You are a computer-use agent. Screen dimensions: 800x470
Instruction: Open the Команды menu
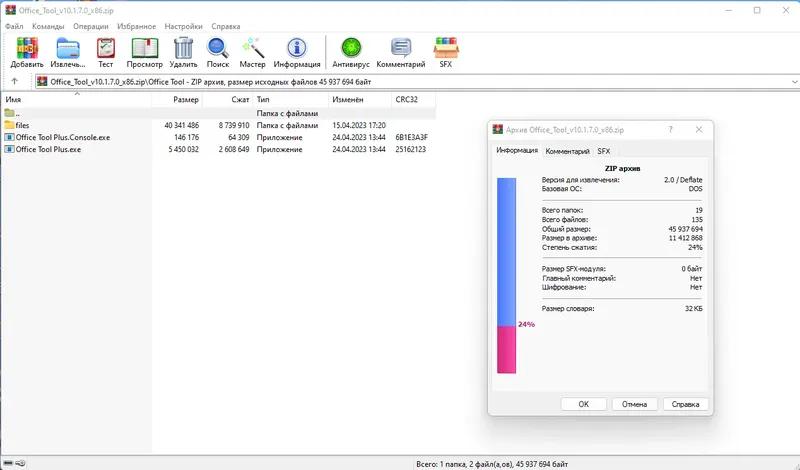click(48, 26)
